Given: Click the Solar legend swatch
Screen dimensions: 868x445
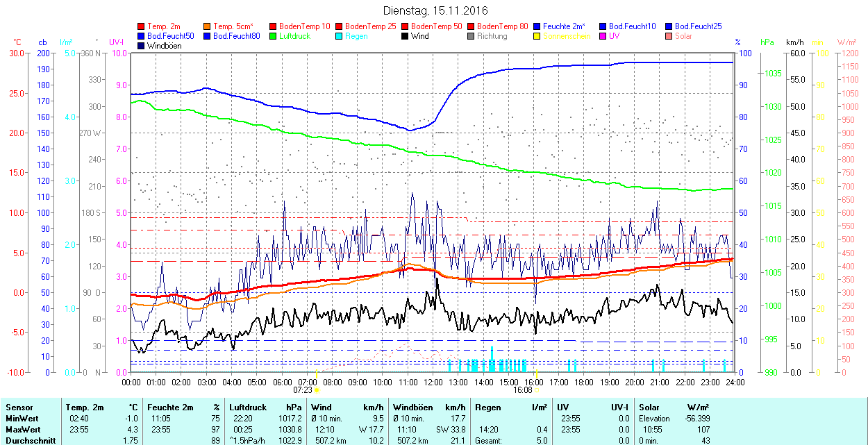Looking at the screenshot, I should (669, 36).
